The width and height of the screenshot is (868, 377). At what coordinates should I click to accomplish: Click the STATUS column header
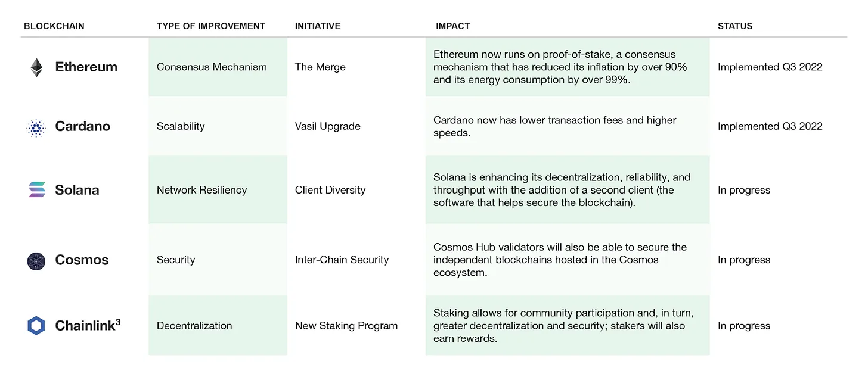pos(735,26)
